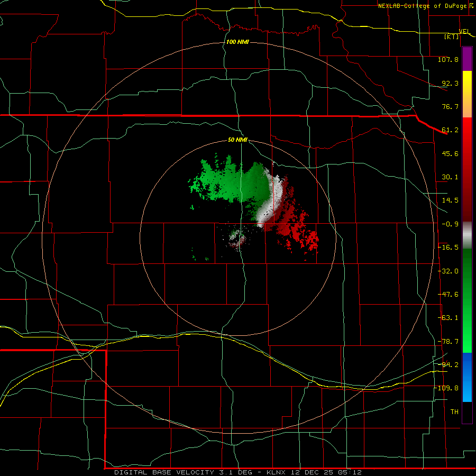Click the TH label in legend
Image resolution: width=476 pixels, height=476 pixels.
pos(454,412)
